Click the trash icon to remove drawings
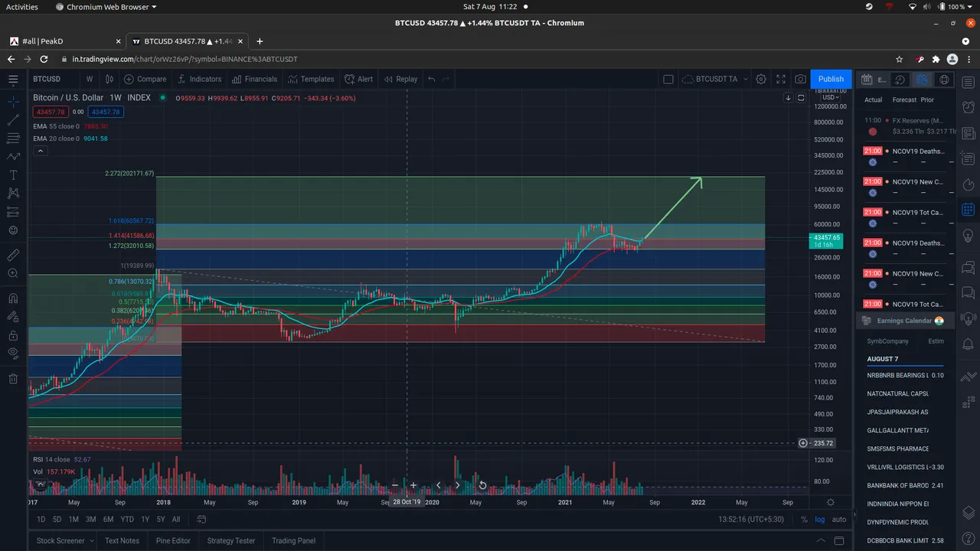This screenshot has height=551, width=980. [13, 378]
